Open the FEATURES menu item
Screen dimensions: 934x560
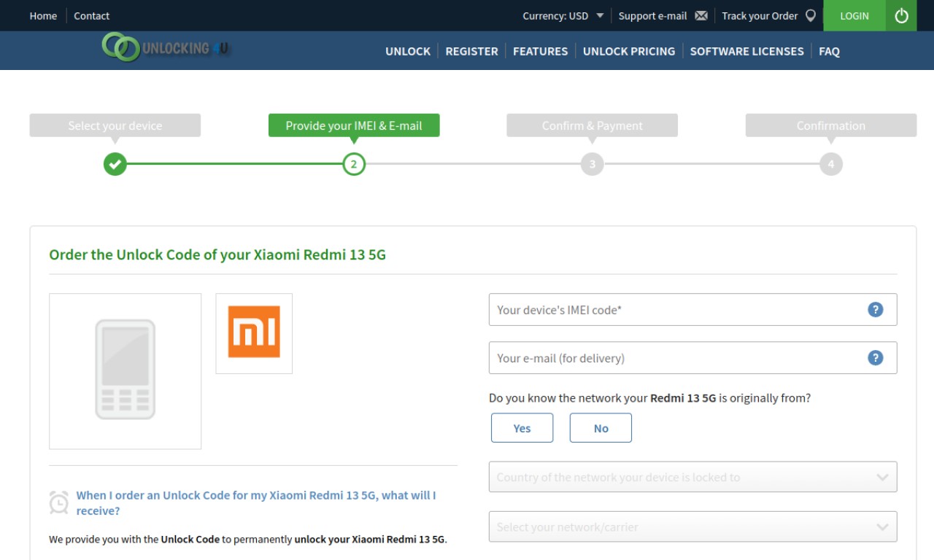541,51
